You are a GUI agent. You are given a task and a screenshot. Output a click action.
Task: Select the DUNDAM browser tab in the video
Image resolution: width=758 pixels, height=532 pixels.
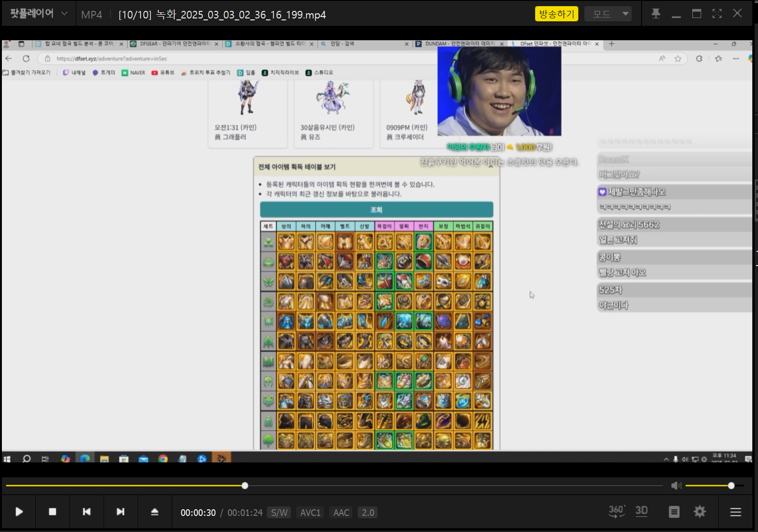click(x=459, y=44)
